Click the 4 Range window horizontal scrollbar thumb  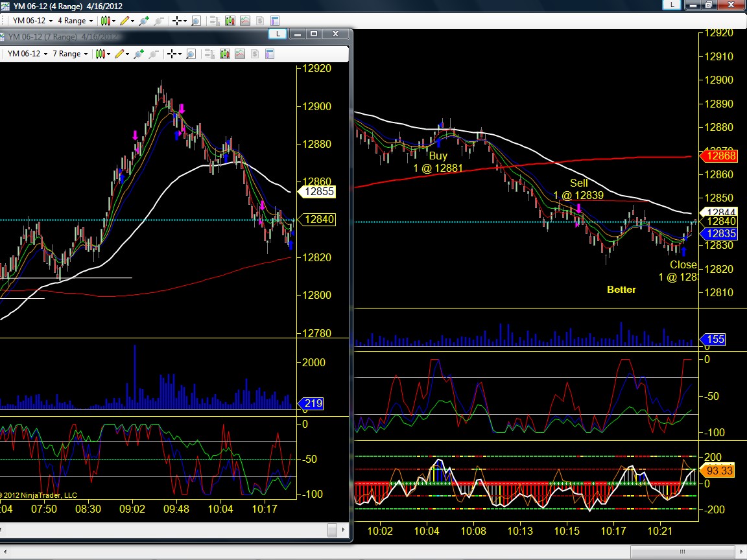tap(682, 552)
